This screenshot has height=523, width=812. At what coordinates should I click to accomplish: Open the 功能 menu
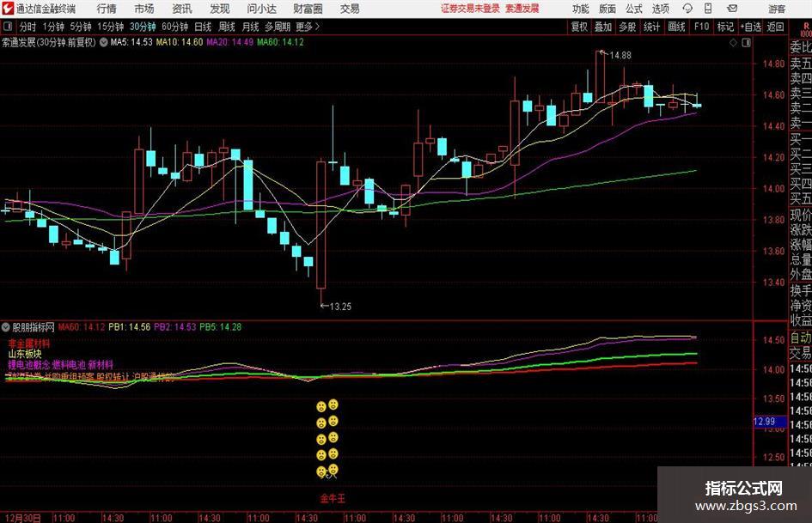click(x=581, y=9)
